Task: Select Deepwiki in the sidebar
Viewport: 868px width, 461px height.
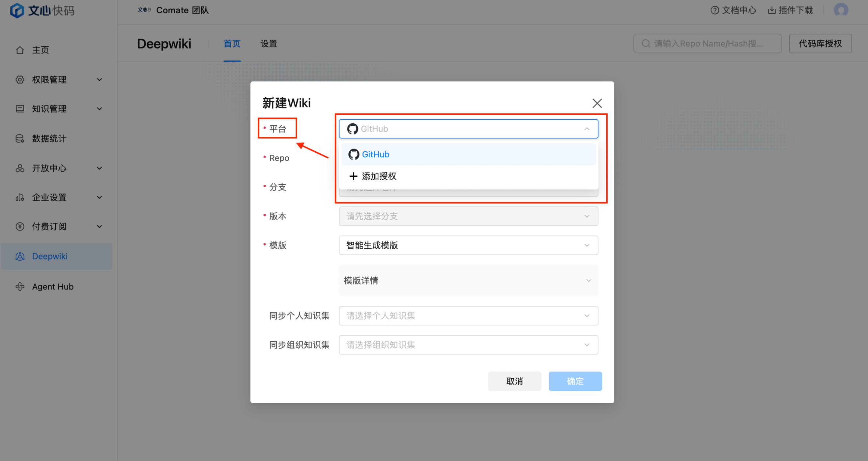Action: (56, 256)
